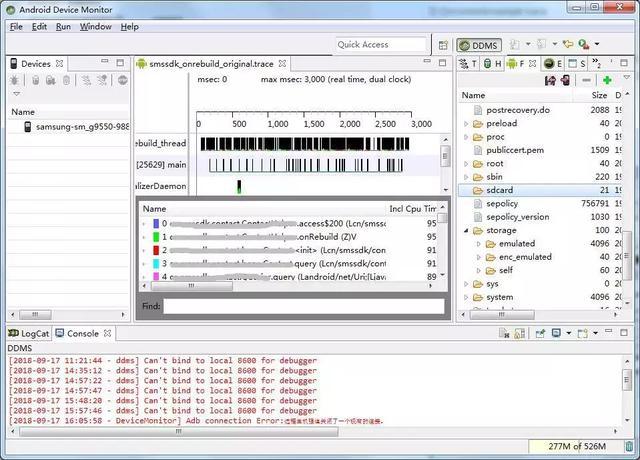Expand the sys folder
Viewport: 640px width, 460px height.
tap(466, 284)
